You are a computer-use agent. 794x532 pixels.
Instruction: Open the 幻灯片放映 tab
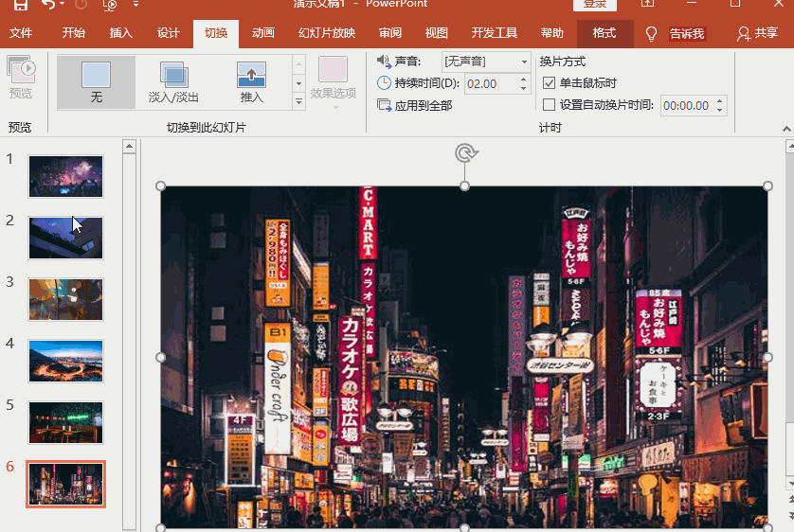[327, 33]
